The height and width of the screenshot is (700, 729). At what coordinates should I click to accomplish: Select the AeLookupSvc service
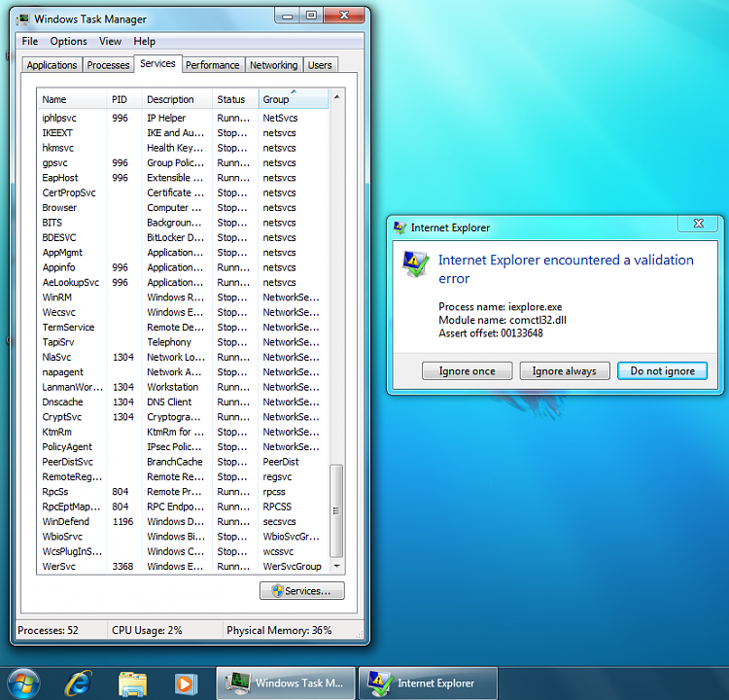[183, 282]
